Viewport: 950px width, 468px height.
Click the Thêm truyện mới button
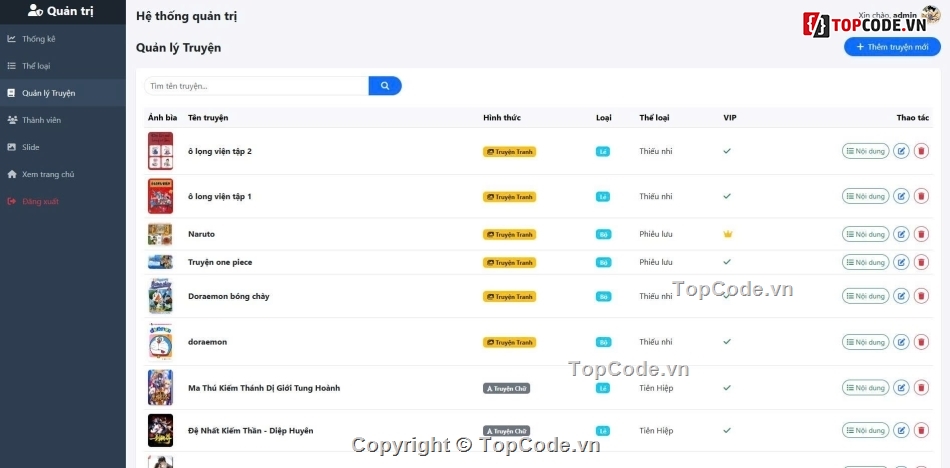(892, 47)
